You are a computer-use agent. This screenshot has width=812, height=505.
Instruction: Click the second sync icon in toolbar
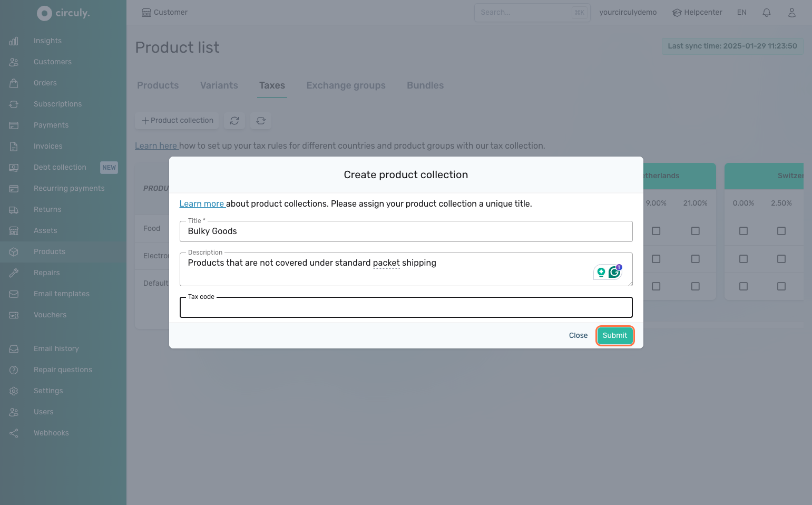point(261,121)
